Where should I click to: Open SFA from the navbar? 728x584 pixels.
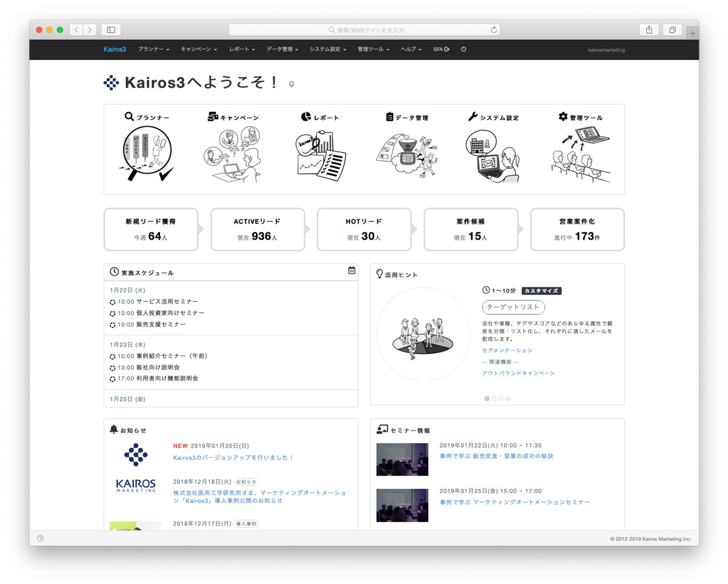pos(441,50)
